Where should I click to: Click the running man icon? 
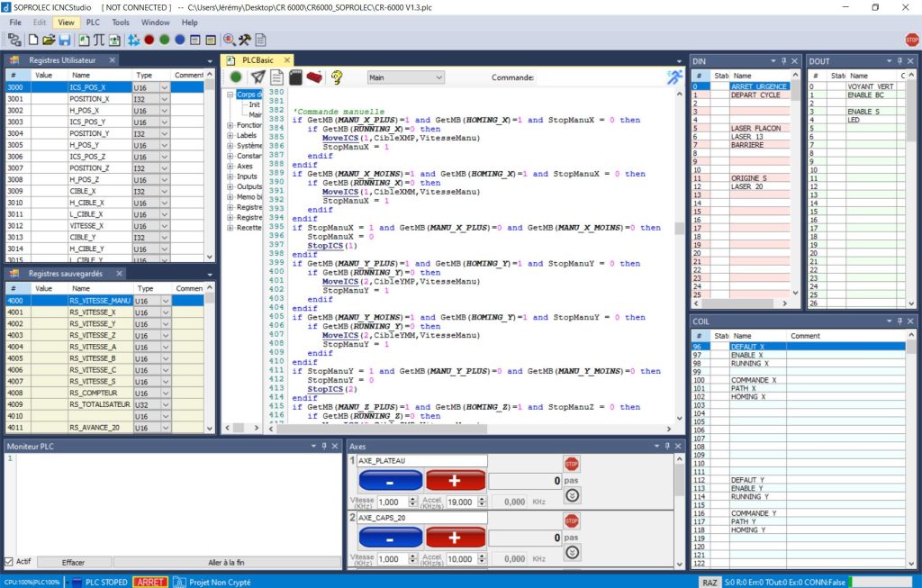coord(673,77)
